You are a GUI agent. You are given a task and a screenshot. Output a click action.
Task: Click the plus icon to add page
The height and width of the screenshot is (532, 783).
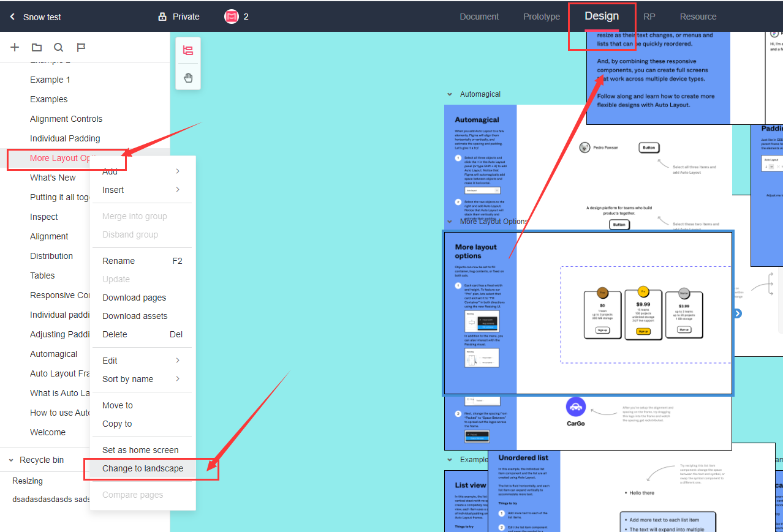point(15,48)
